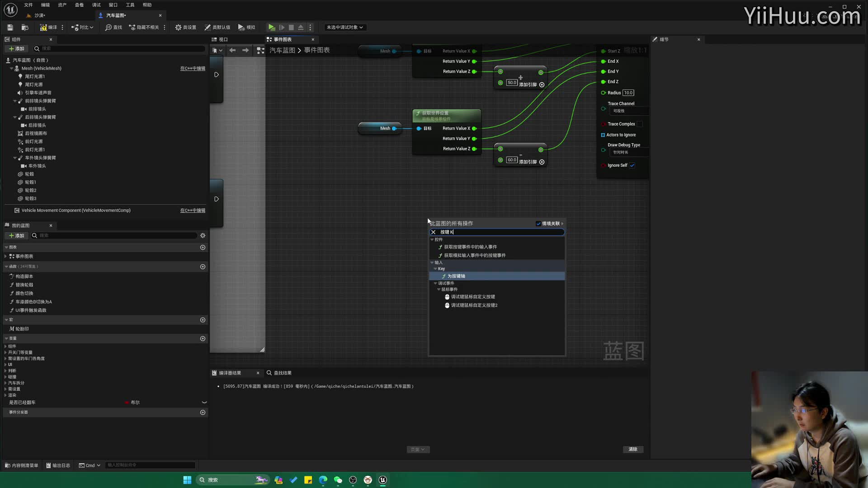
Task: Add new event dispatcher via 事件分发器 plus
Action: pos(203,413)
